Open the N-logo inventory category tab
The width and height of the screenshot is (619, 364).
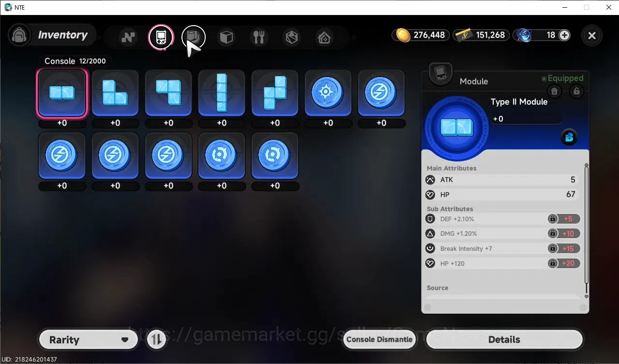[128, 37]
